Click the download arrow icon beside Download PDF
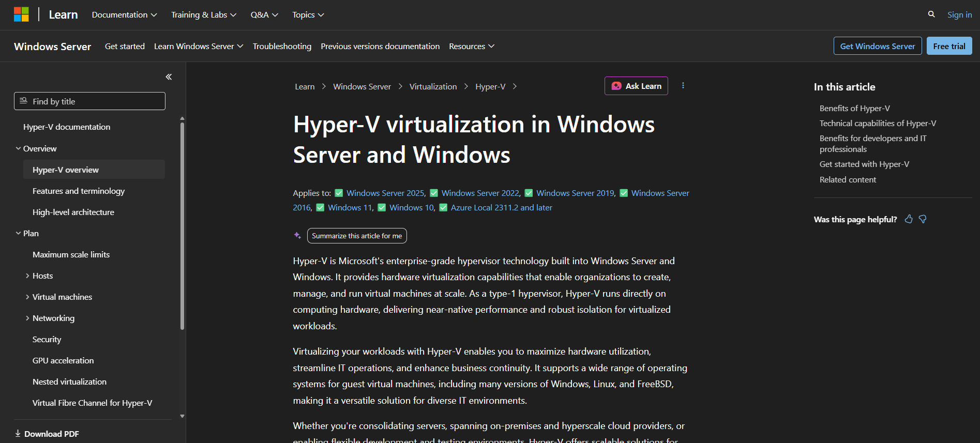Viewport: 980px width, 443px height. point(18,434)
